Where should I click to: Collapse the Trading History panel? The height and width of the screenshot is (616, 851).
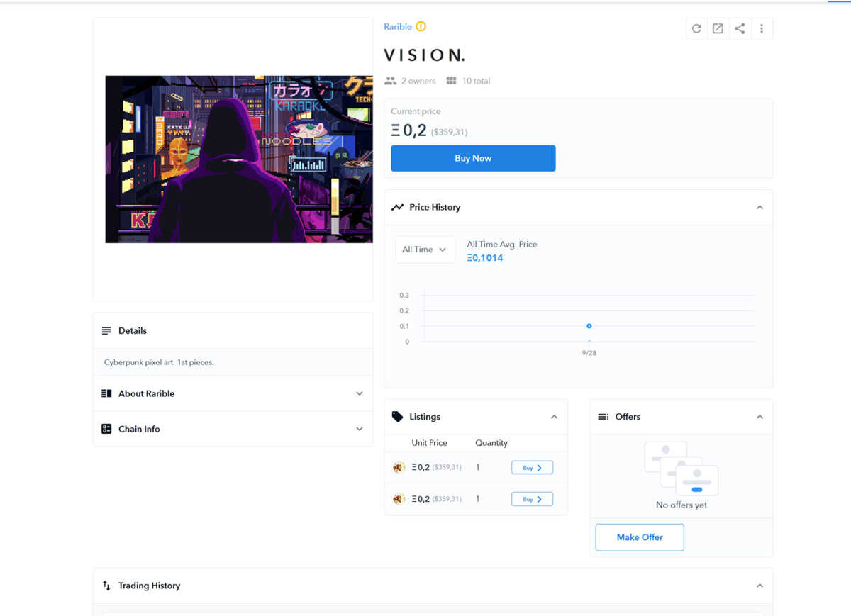point(760,586)
